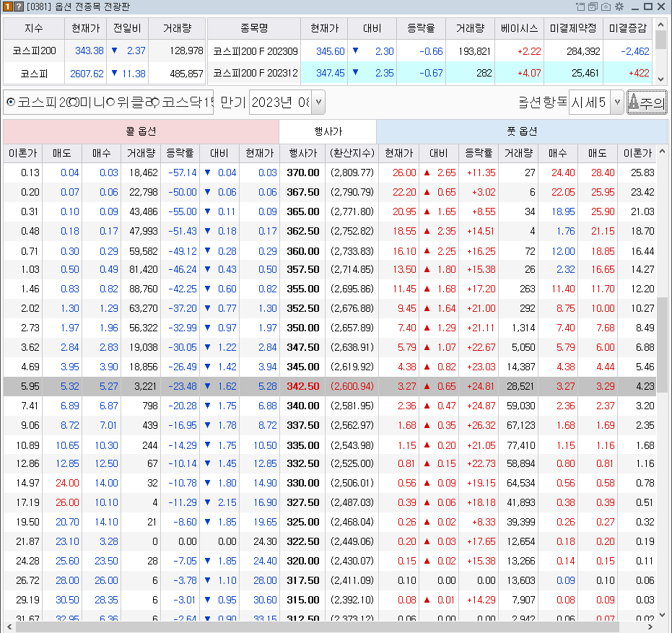Click the 2023년 expiry text field

coord(281,102)
